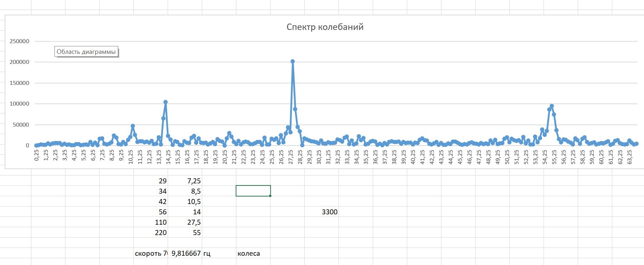Click the y-axis label 150000
The height and width of the screenshot is (265, 644).
point(20,83)
